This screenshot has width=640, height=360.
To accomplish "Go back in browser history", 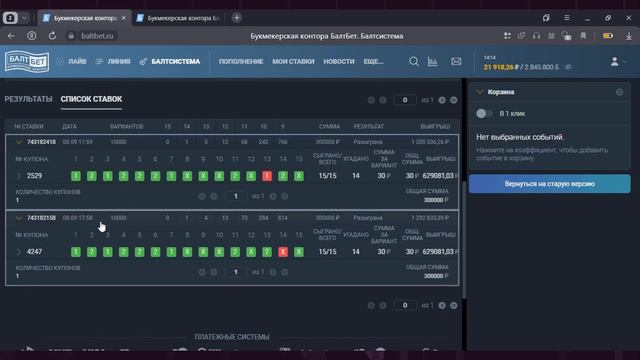I will [11, 36].
